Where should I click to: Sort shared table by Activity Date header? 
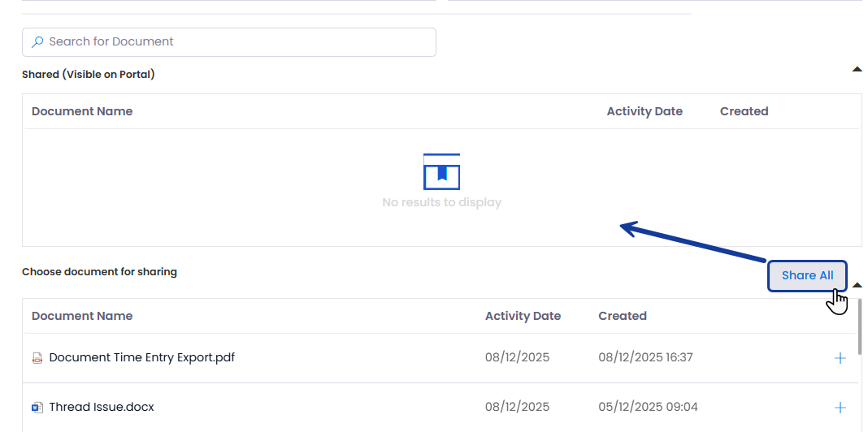tap(644, 111)
